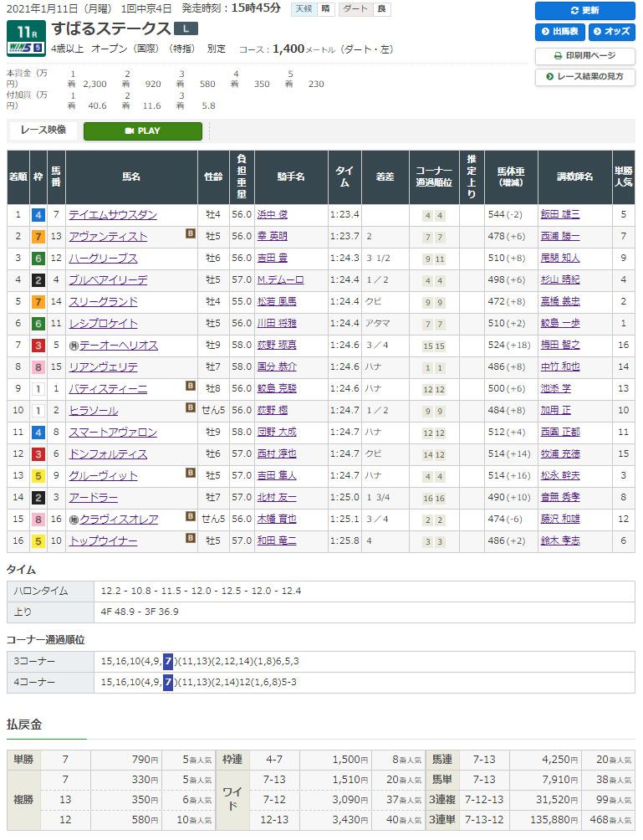Viewport: 643px width, 840px height.
Task: Click the 外 mark before テーオーヘリオス
Action: pyautogui.click(x=73, y=346)
